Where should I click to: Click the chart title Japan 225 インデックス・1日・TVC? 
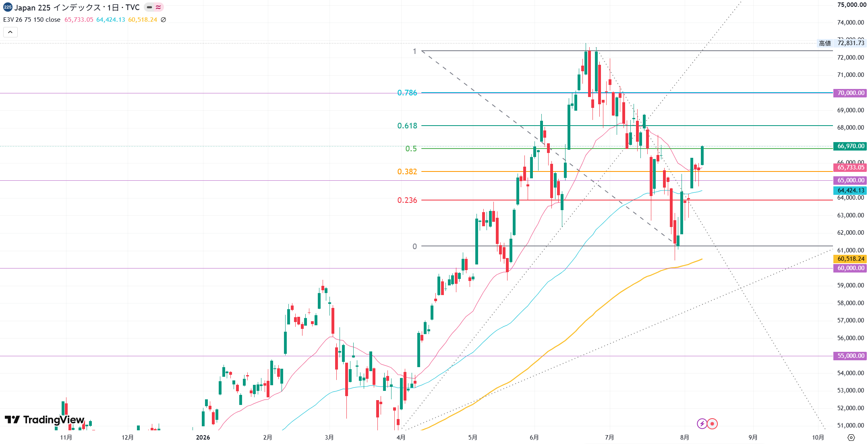pyautogui.click(x=77, y=7)
